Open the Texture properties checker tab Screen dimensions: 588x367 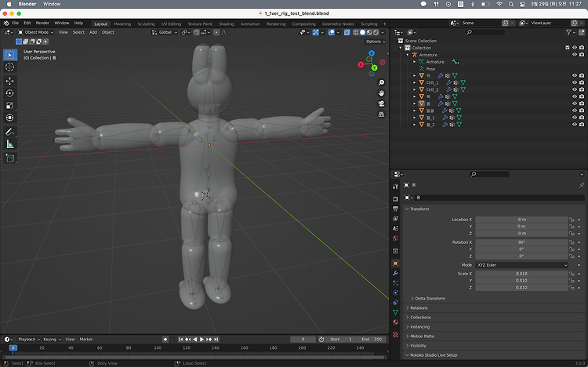point(395,334)
